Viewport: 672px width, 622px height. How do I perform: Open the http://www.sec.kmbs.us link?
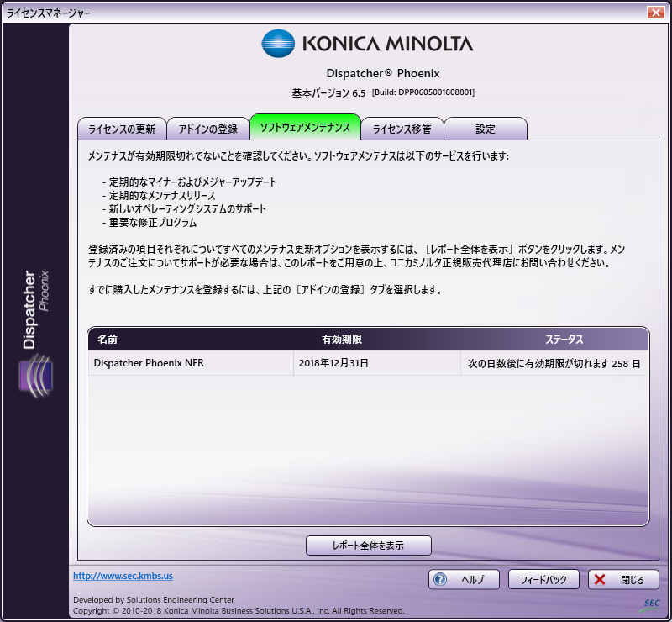[123, 576]
